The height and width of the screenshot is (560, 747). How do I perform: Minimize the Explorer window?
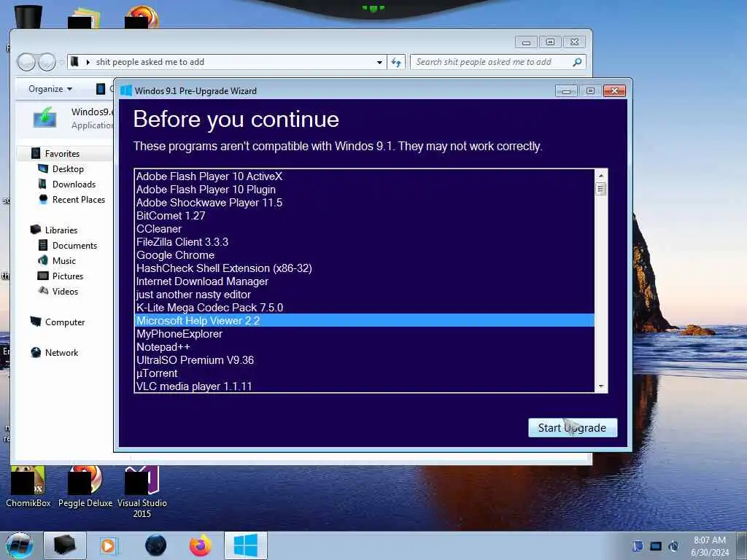[526, 42]
